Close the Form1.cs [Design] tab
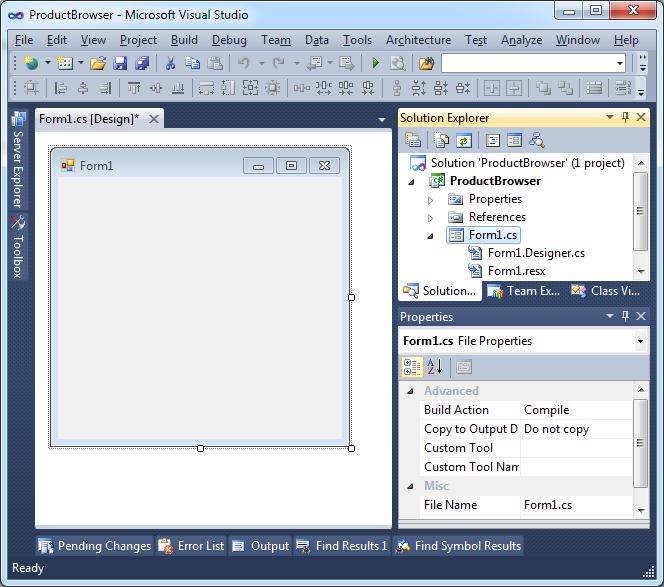Image resolution: width=664 pixels, height=587 pixels. coord(154,119)
